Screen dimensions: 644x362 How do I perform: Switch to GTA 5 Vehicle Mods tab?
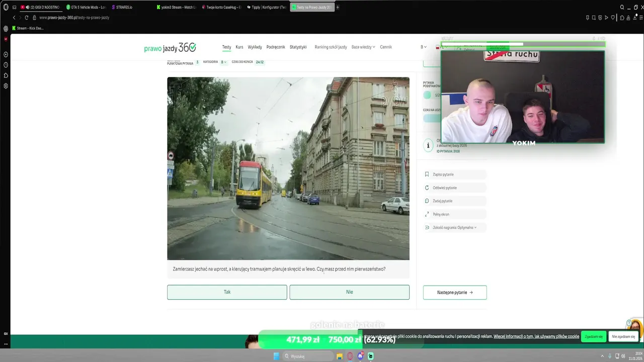tap(86, 7)
